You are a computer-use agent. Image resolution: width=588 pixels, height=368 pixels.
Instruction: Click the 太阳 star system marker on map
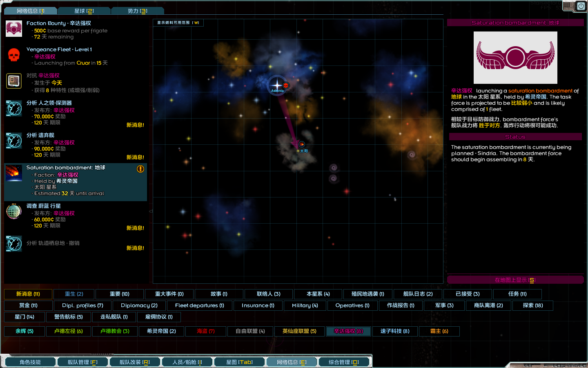[x=302, y=144]
